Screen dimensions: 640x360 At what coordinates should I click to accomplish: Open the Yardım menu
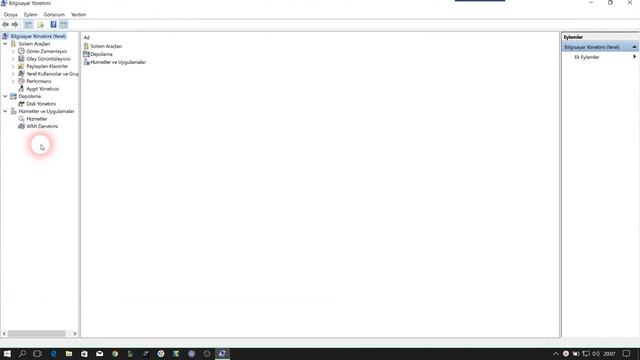(x=78, y=14)
